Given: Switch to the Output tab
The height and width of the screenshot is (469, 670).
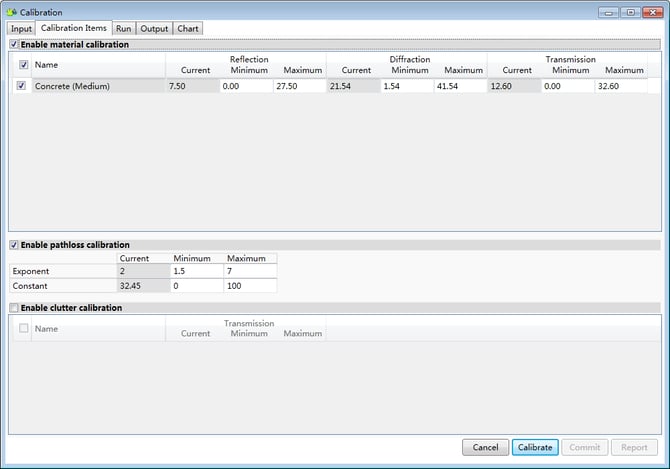Looking at the screenshot, I should click(154, 29).
